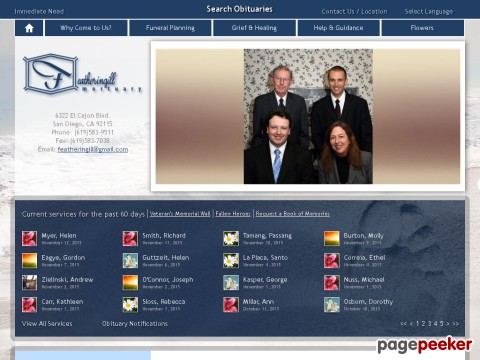Go to page 2 of services

point(423,323)
